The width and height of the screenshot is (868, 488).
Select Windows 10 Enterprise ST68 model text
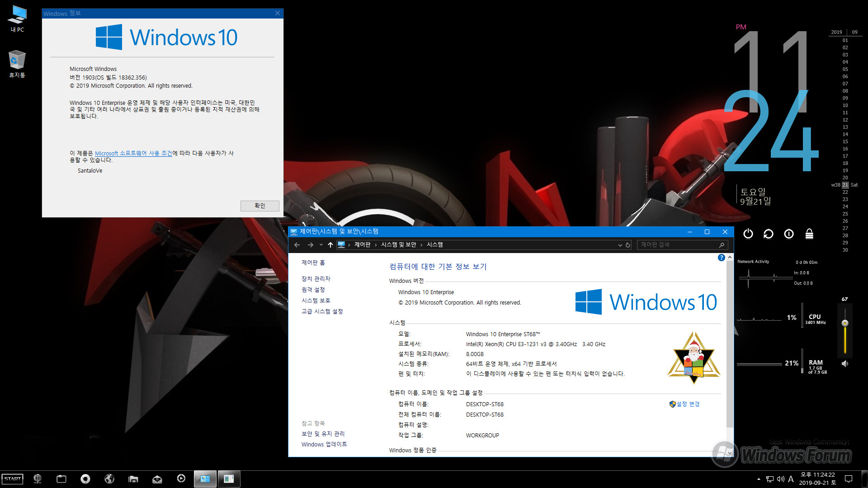[x=503, y=334]
